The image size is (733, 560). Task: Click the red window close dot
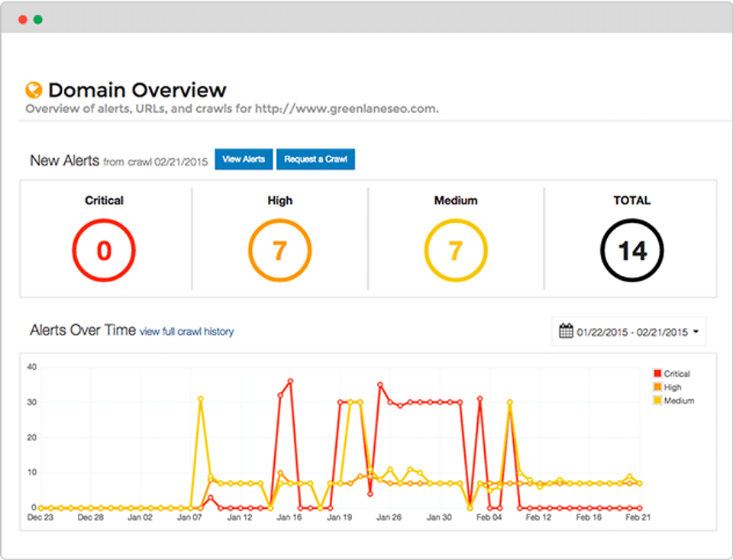pos(22,20)
